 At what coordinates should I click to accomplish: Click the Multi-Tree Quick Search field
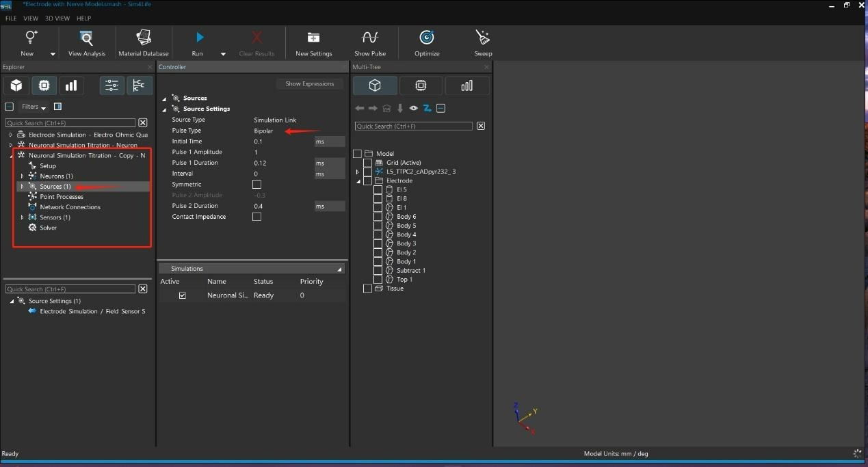[413, 126]
